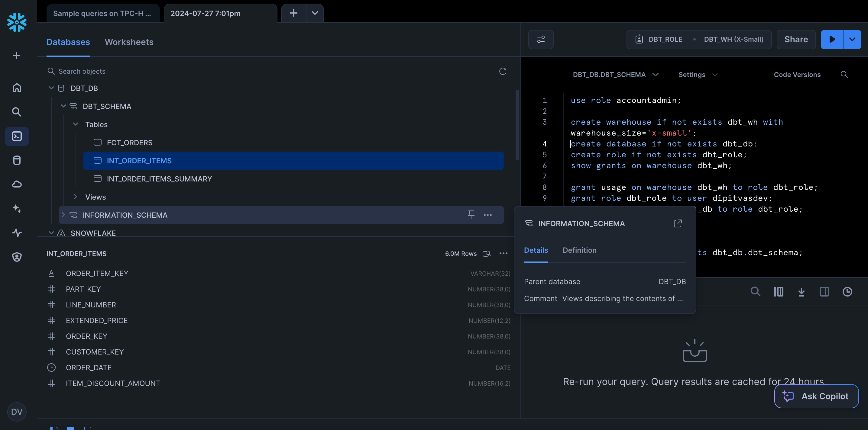The image size is (868, 430).
Task: Open Data cylinder icon in sidebar
Action: pos(17,160)
